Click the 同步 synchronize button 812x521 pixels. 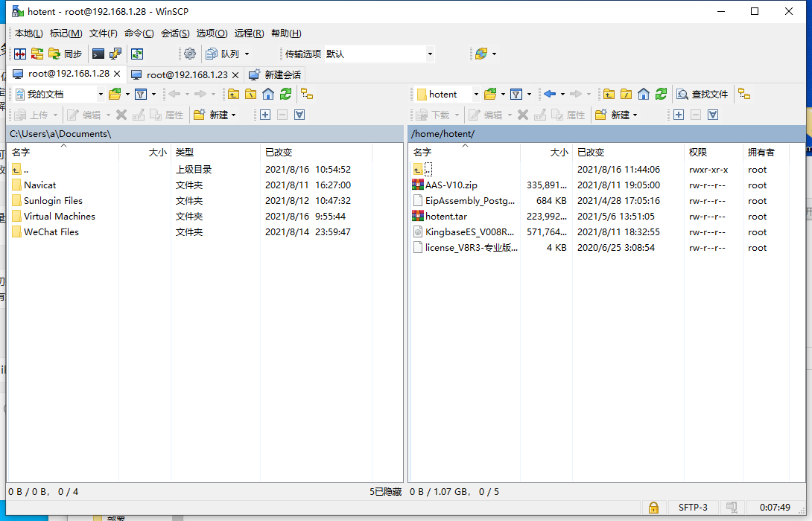coord(66,54)
